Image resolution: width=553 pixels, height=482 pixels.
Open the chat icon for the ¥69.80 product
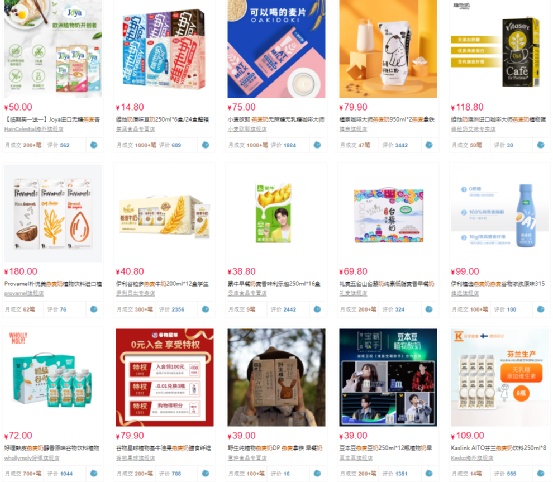coord(429,309)
